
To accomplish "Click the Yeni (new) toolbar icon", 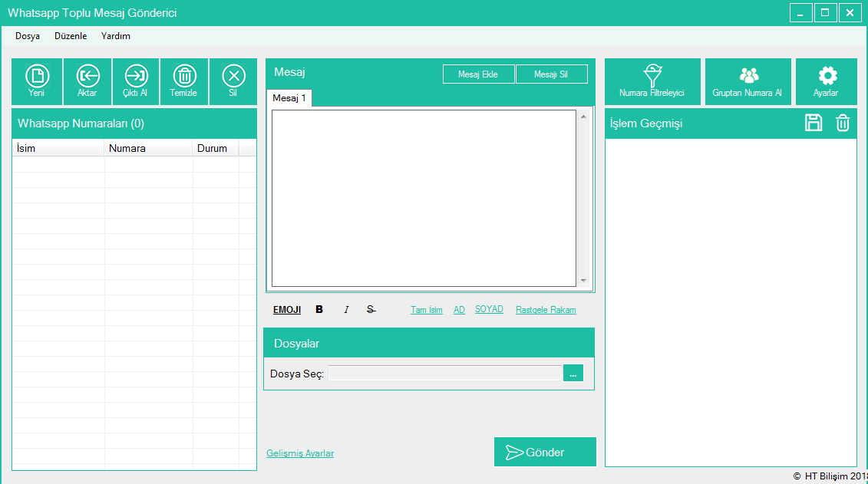I will tap(37, 81).
